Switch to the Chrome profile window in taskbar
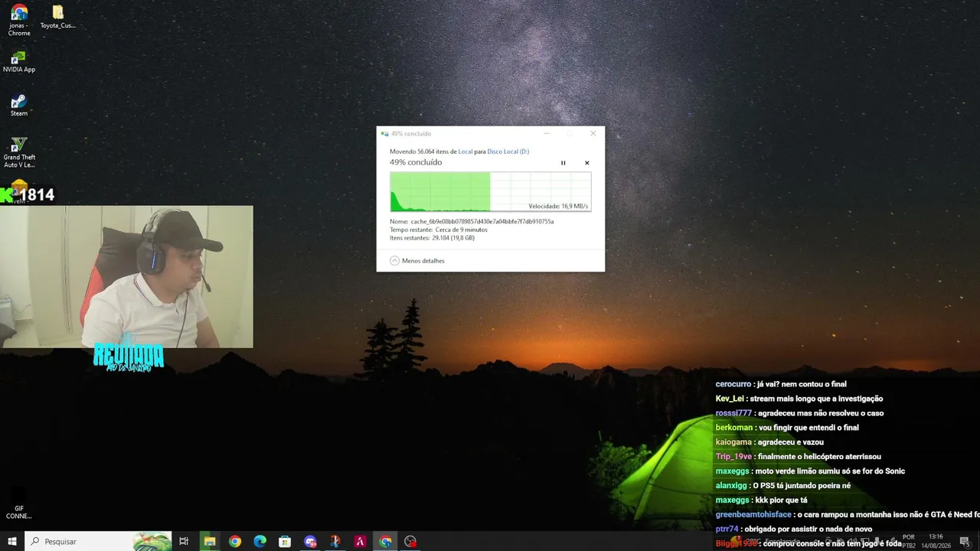Screen dimensions: 980x551 click(385, 541)
